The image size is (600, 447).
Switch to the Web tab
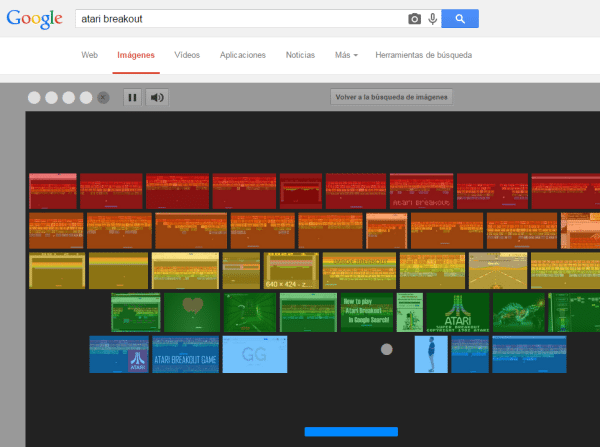[x=89, y=55]
